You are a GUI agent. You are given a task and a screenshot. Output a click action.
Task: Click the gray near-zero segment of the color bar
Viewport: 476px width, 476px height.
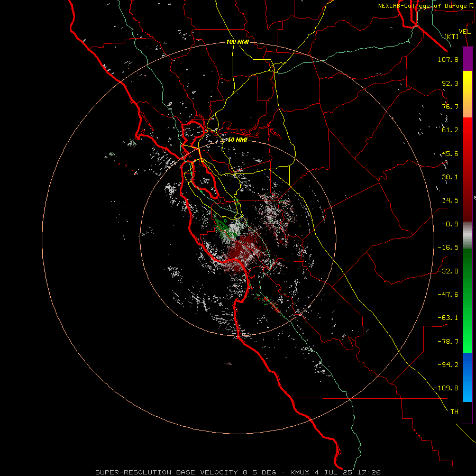click(x=467, y=234)
